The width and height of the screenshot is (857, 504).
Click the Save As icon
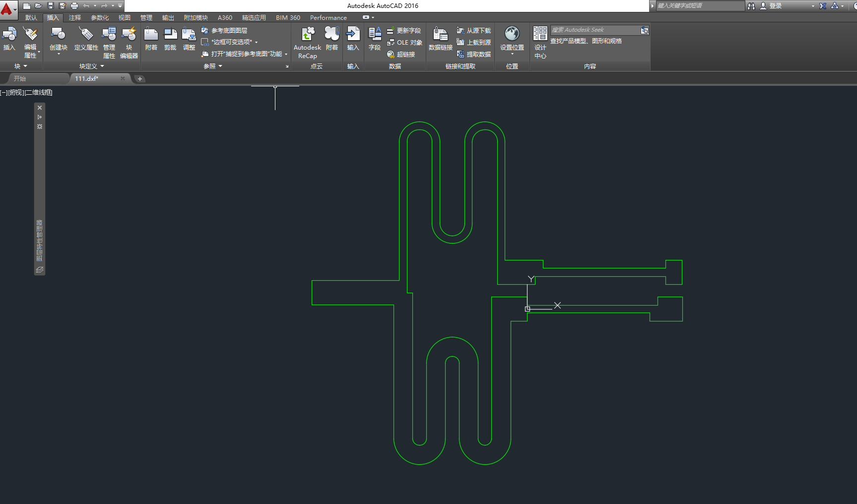click(62, 6)
